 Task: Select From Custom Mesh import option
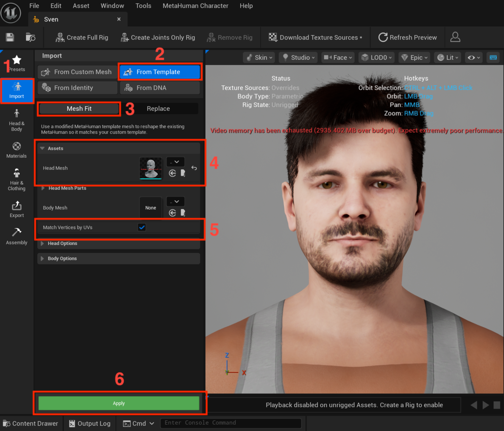78,72
